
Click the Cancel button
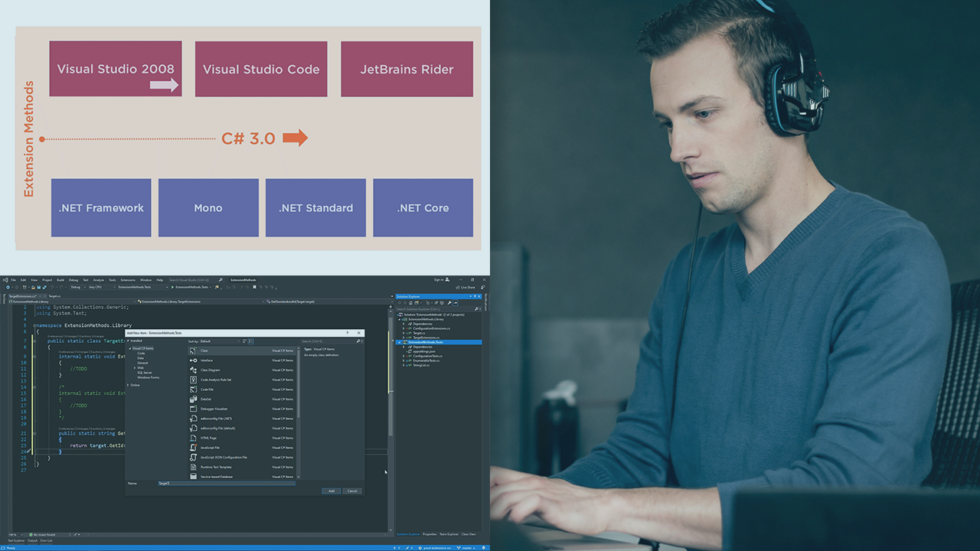point(351,491)
